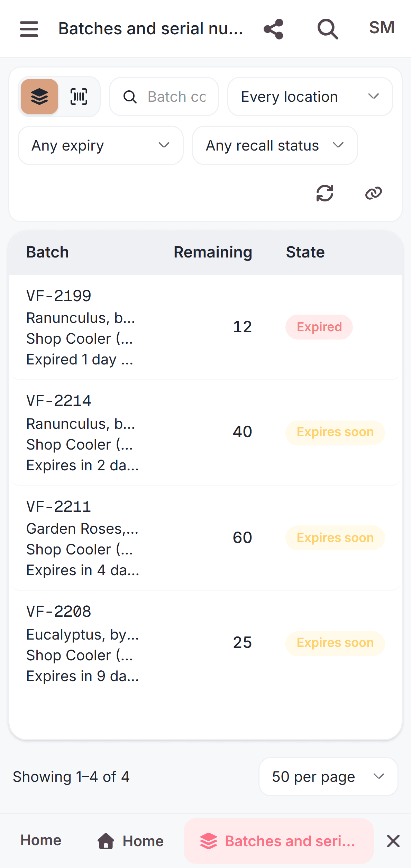Click the share icon in header
The width and height of the screenshot is (411, 868).
pyautogui.click(x=274, y=29)
